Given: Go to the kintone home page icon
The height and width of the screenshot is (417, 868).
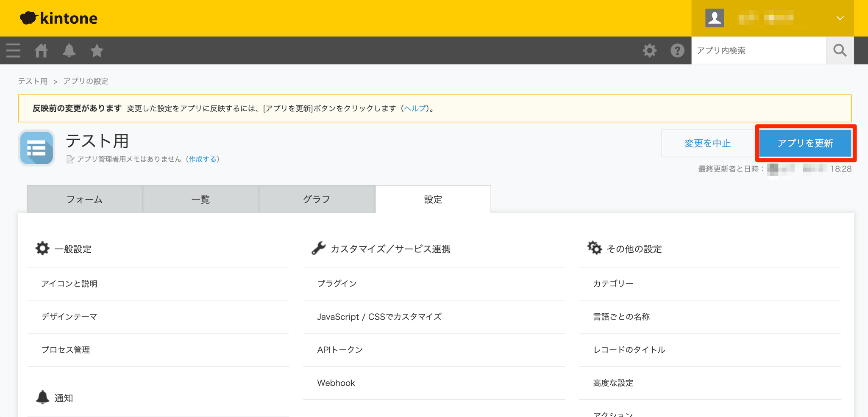Looking at the screenshot, I should coord(41,50).
